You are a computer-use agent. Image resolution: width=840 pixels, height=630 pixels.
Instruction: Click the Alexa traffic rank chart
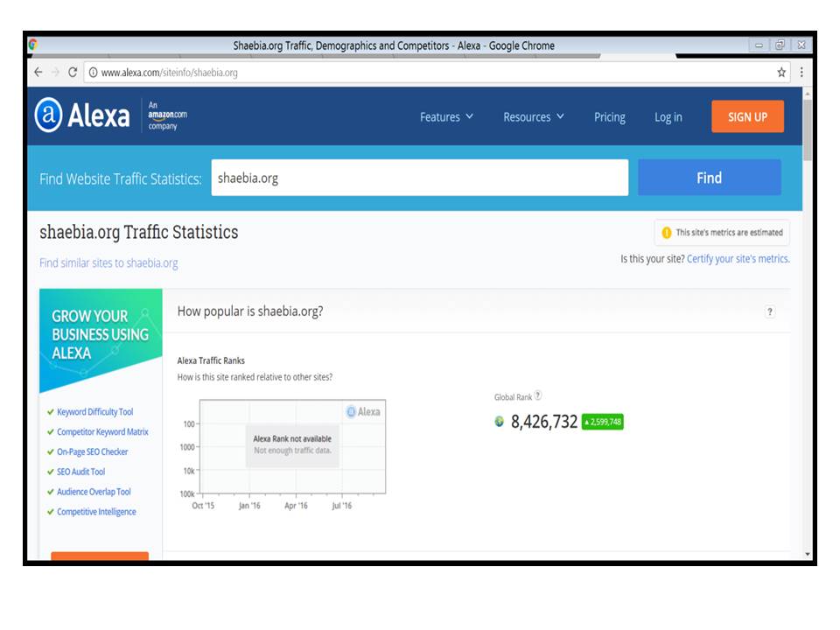pos(292,447)
